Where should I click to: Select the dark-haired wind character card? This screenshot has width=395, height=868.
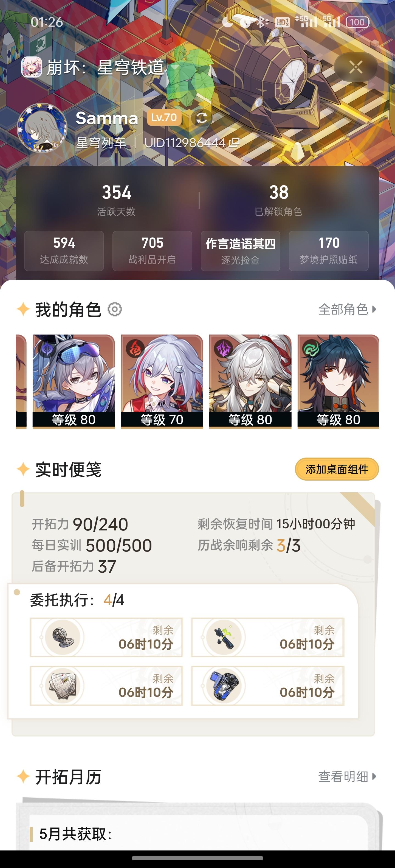pos(338,381)
